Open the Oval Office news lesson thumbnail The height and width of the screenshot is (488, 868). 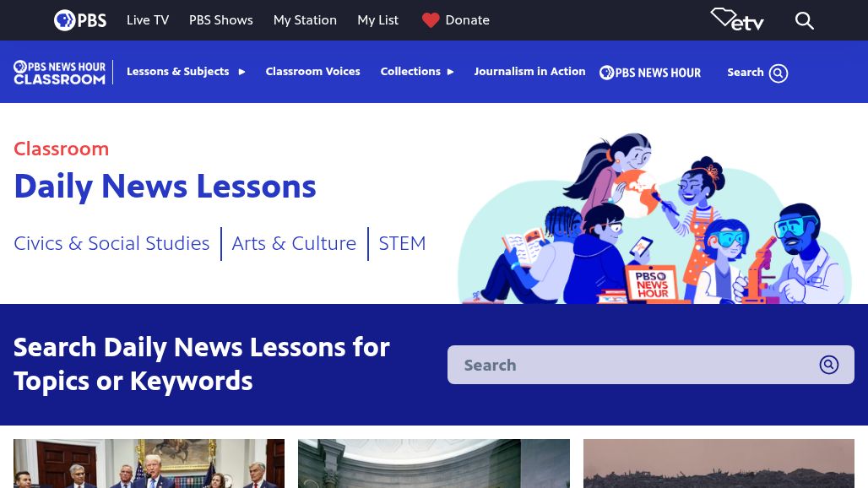(149, 464)
